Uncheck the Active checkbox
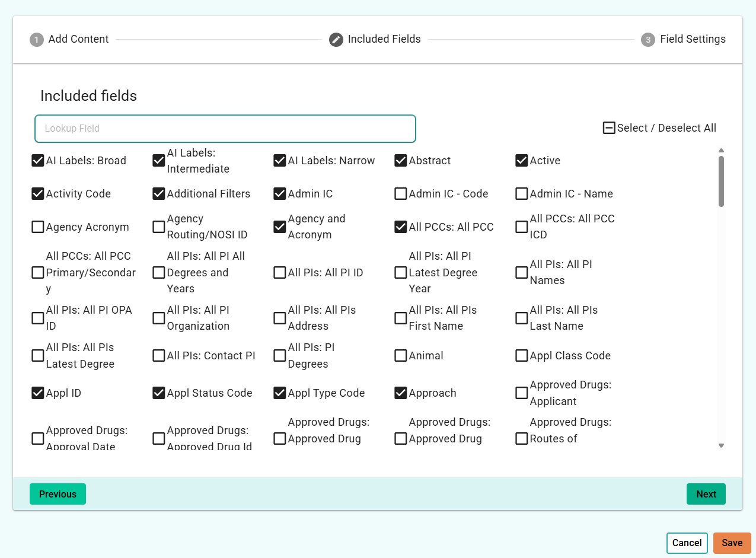756x558 pixels. (x=522, y=161)
